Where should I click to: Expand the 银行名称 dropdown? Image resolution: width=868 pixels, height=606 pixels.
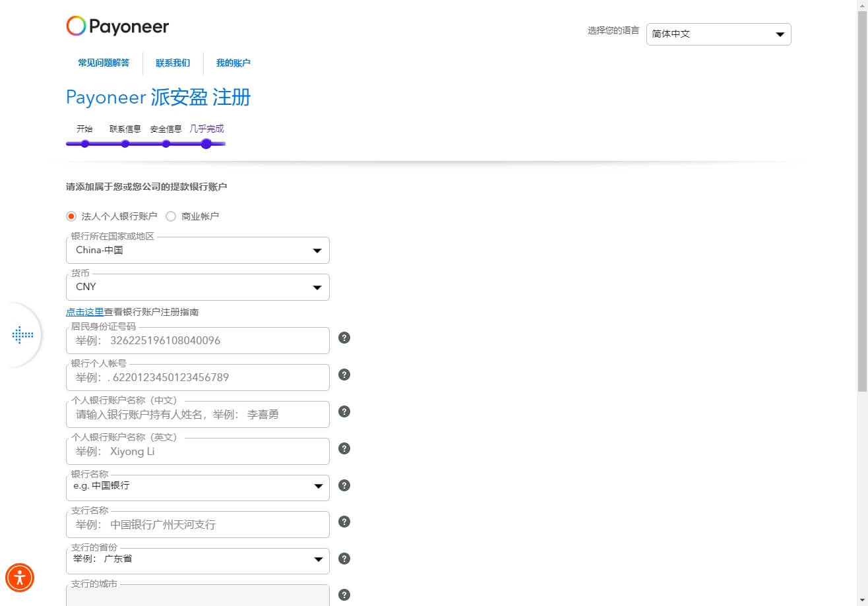pyautogui.click(x=198, y=488)
